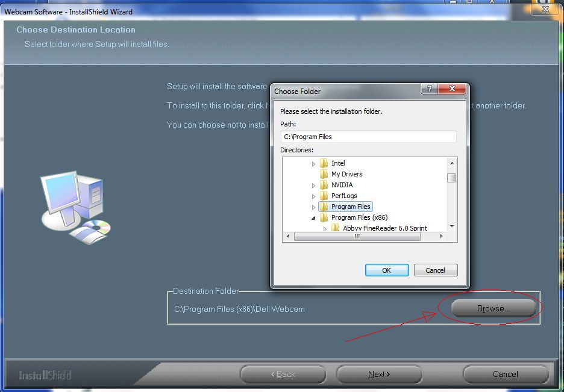Expand the NVIDIA folder node

pyautogui.click(x=313, y=185)
